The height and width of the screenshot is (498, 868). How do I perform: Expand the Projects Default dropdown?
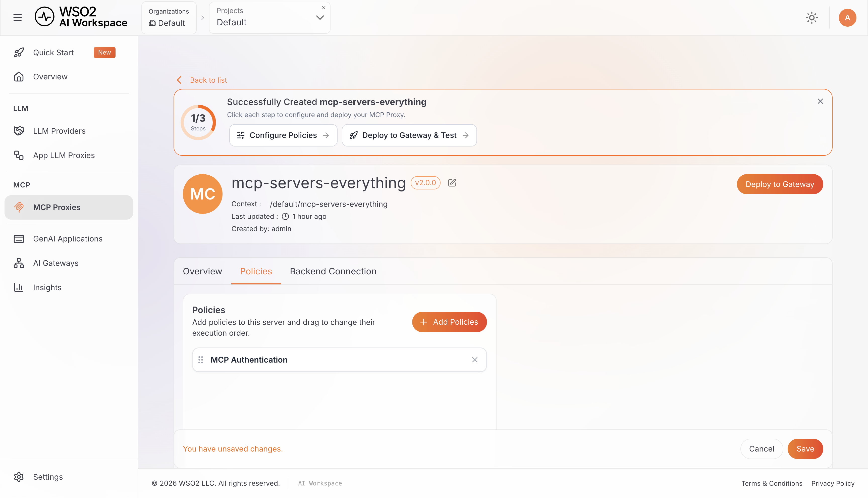320,17
